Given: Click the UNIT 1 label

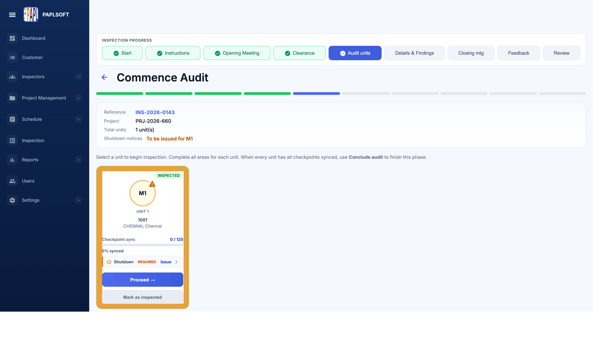Looking at the screenshot, I should pyautogui.click(x=143, y=211).
